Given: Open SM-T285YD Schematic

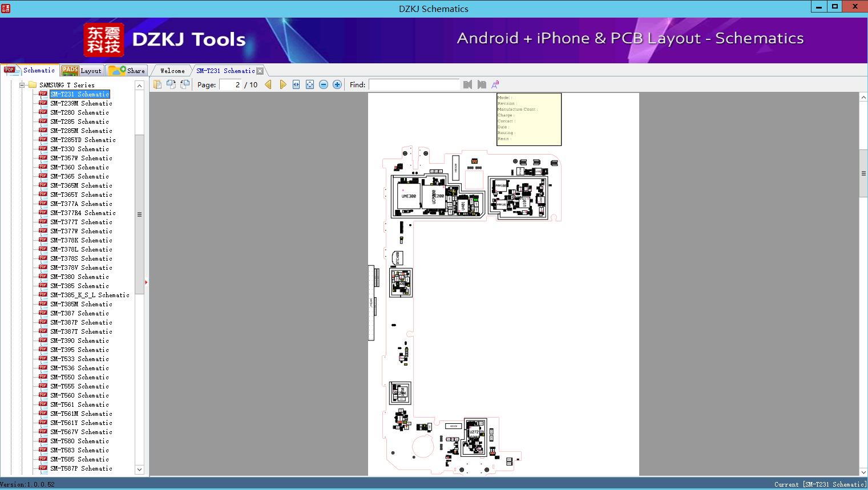Looking at the screenshot, I should click(83, 140).
